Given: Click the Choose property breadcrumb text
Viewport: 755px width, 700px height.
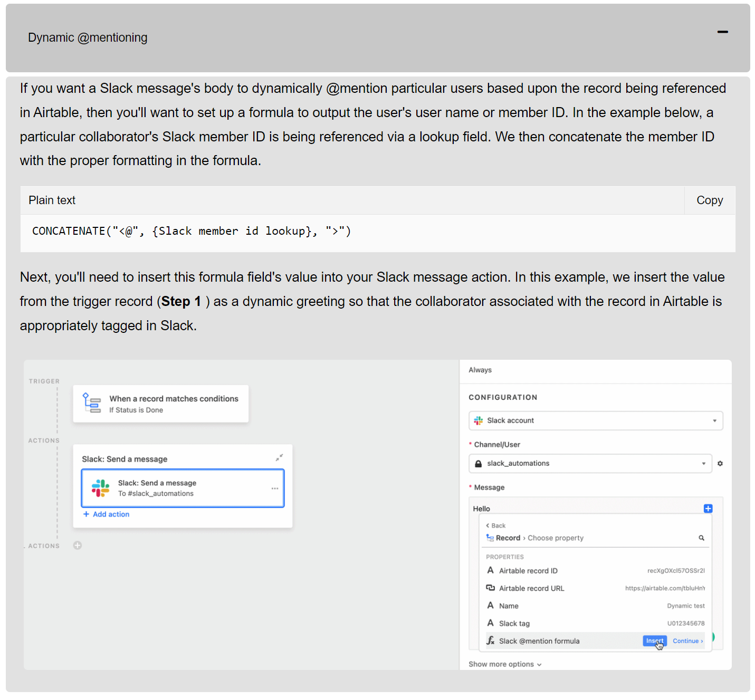Looking at the screenshot, I should [x=556, y=538].
